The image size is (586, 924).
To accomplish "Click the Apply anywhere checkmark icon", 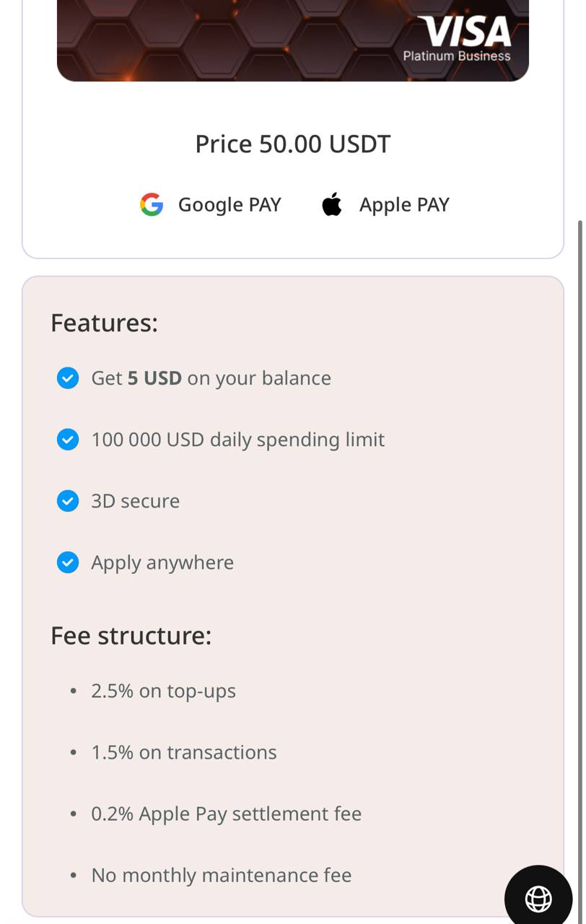I will click(x=68, y=562).
